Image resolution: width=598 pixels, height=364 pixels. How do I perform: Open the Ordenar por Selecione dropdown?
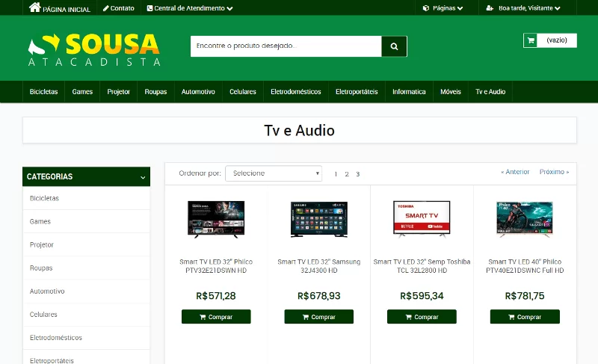tap(274, 173)
